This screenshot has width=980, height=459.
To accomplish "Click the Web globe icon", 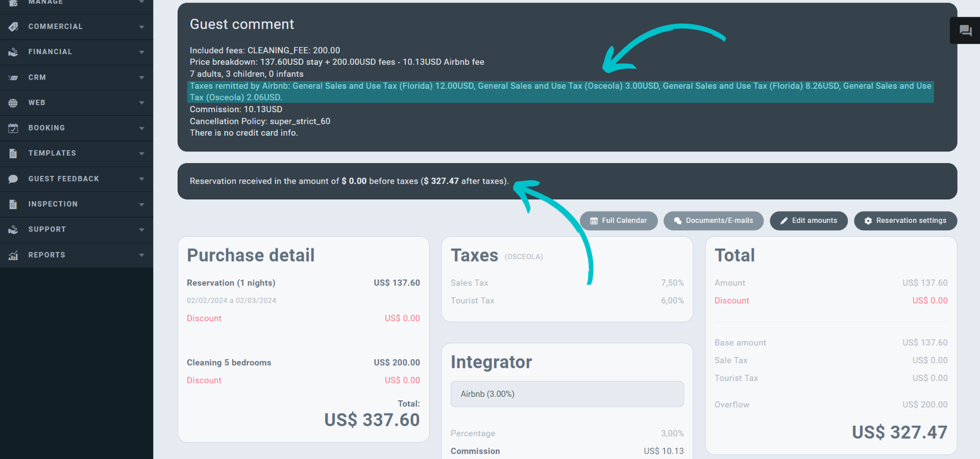I will [13, 103].
